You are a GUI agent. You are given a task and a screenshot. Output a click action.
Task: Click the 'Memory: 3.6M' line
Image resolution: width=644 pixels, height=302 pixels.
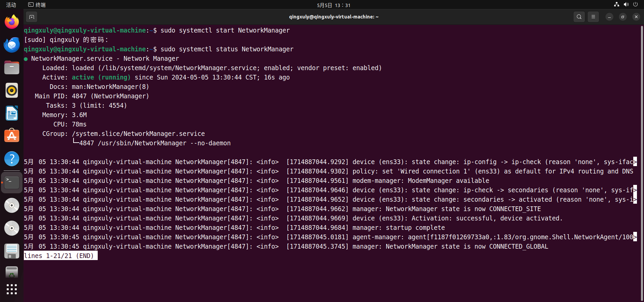coord(64,115)
